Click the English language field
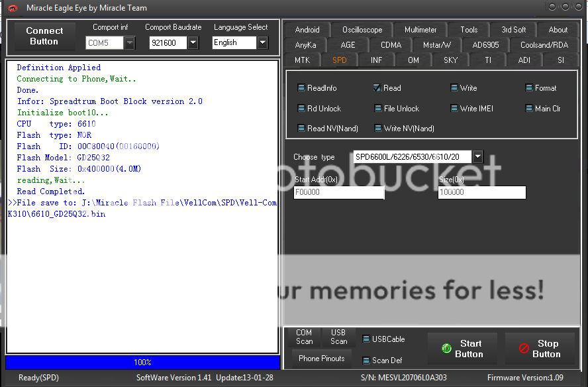Screen dimensions: 588x387 234,43
